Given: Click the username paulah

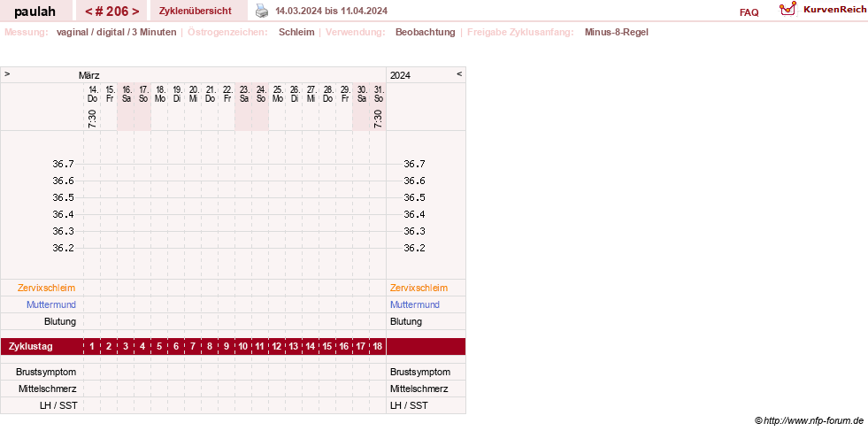Looking at the screenshot, I should (x=35, y=12).
